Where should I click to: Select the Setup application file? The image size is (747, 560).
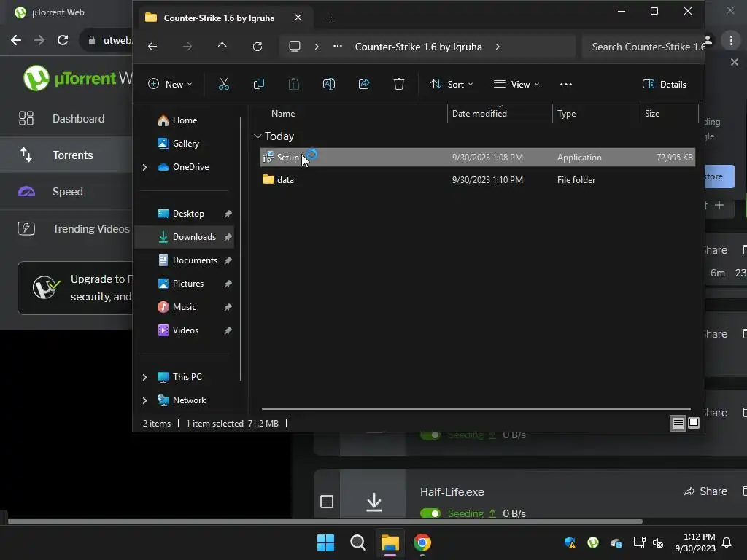(x=477, y=157)
